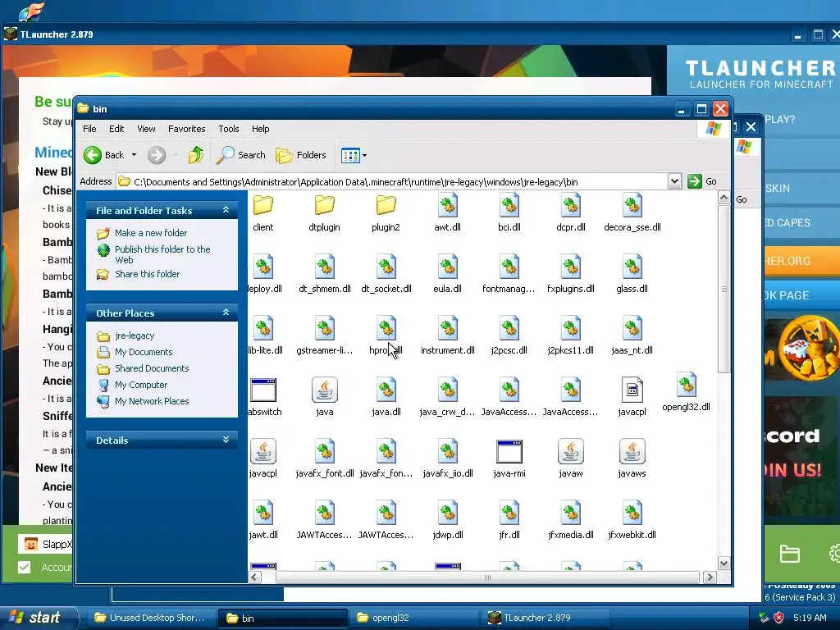Click the red shield tray icon
This screenshot has width=840, height=630.
tap(779, 618)
